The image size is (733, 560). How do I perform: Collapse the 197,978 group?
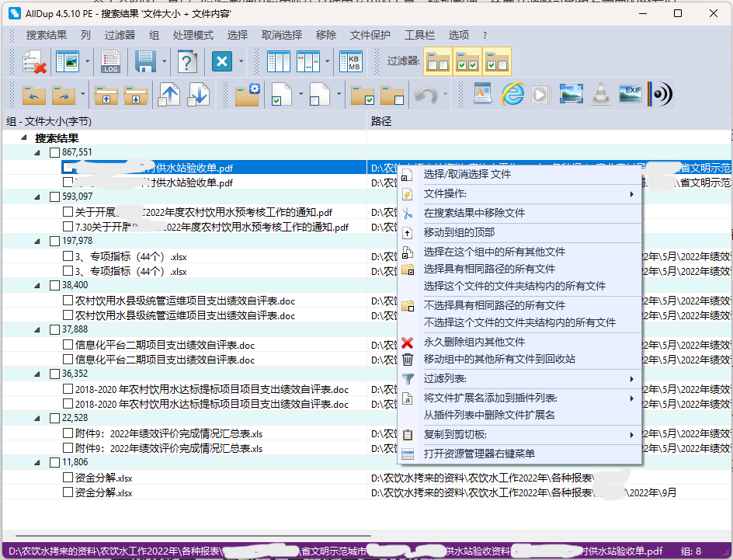click(37, 242)
